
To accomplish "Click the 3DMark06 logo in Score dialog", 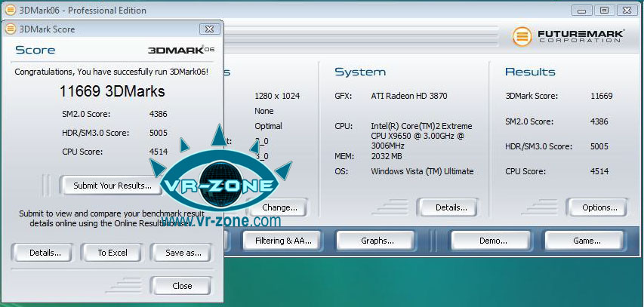I will (180, 51).
